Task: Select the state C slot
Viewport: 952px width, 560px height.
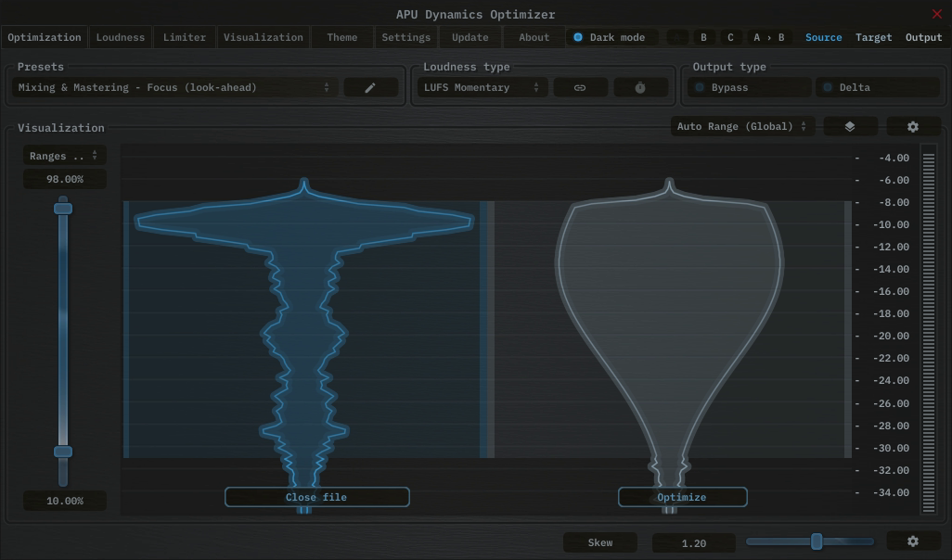Action: pos(730,37)
